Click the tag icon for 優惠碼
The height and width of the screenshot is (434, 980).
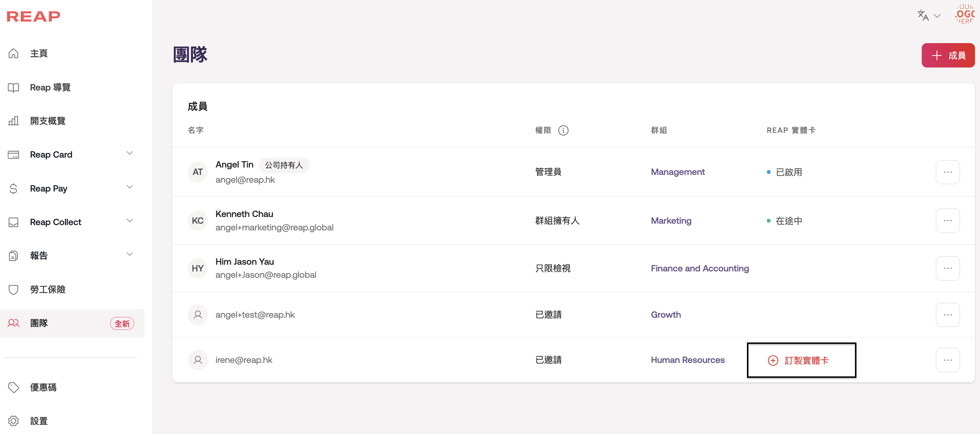pos(13,388)
